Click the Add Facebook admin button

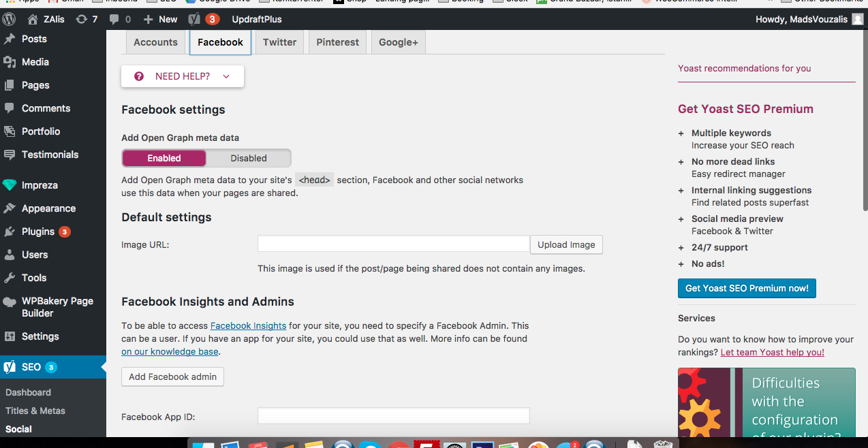pos(172,377)
